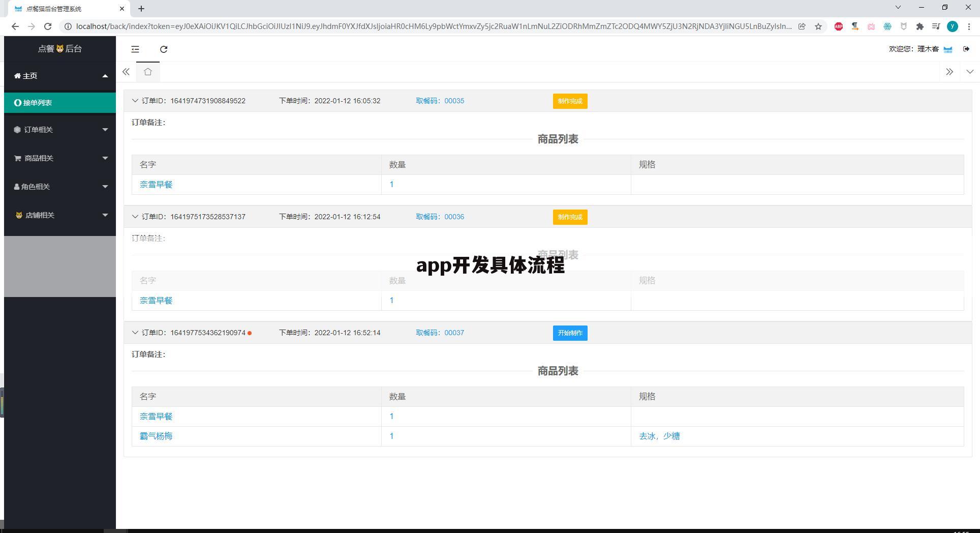Click the 开始制作 button for order 00037
This screenshot has width=980, height=533.
570,333
